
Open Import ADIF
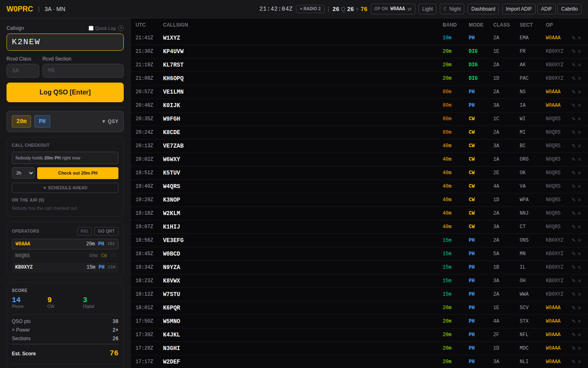(519, 9)
